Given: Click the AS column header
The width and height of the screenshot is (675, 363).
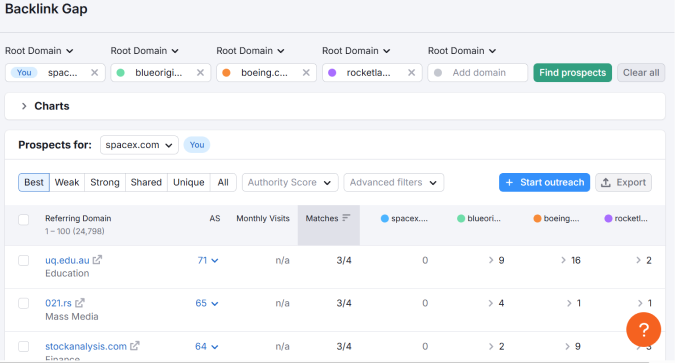Looking at the screenshot, I should 215,218.
